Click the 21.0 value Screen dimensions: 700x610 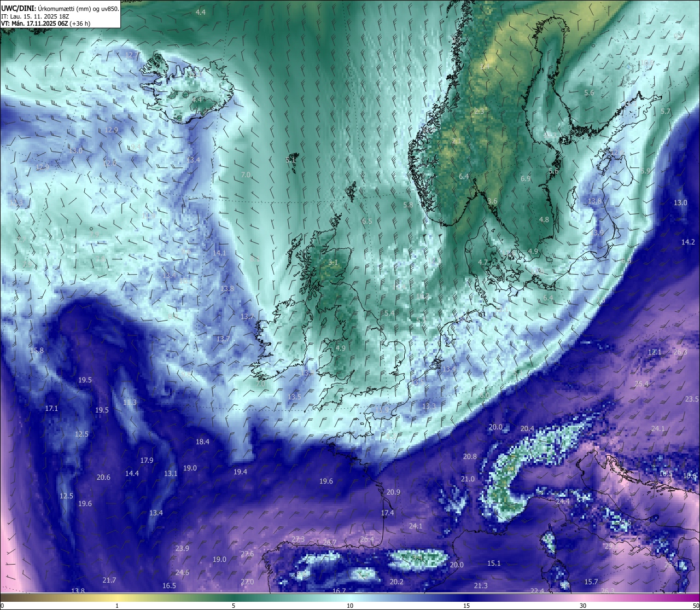tap(468, 479)
